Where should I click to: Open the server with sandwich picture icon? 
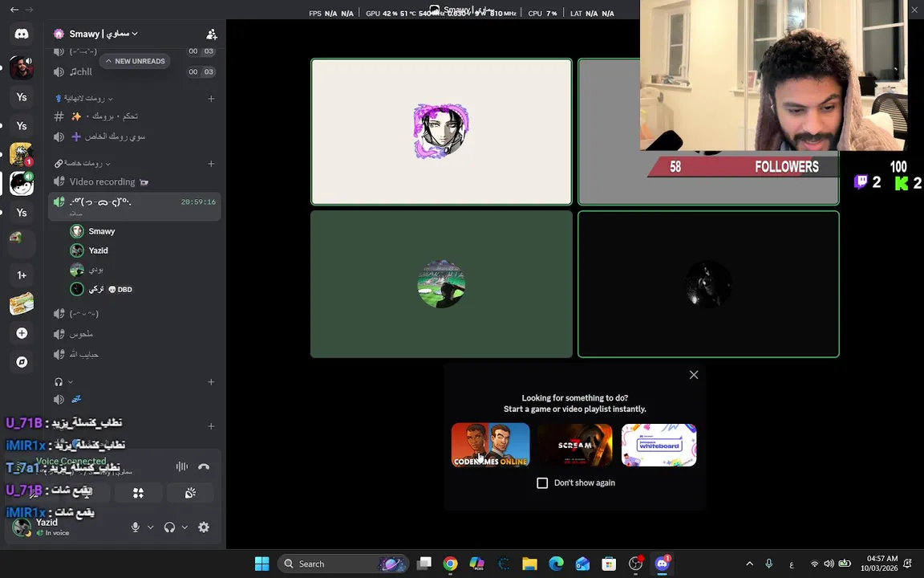pos(22,304)
